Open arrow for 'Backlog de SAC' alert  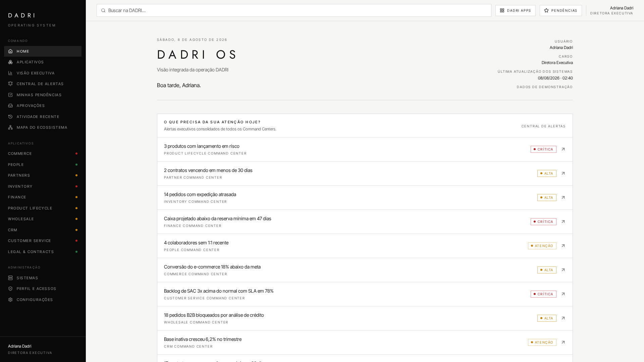(563, 294)
